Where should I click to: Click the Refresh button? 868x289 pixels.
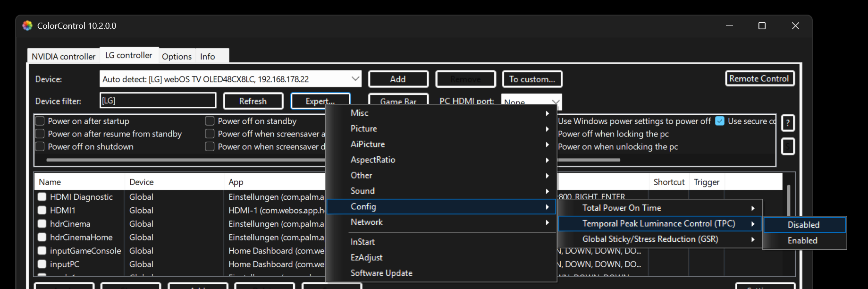click(253, 101)
